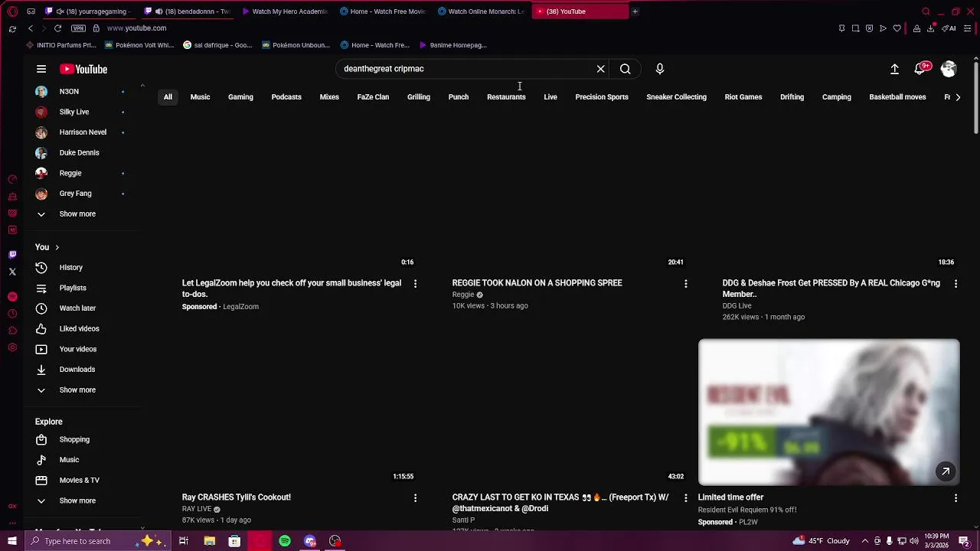
Task: Open the Twitch panel in Opera sidebar
Action: [x=12, y=254]
